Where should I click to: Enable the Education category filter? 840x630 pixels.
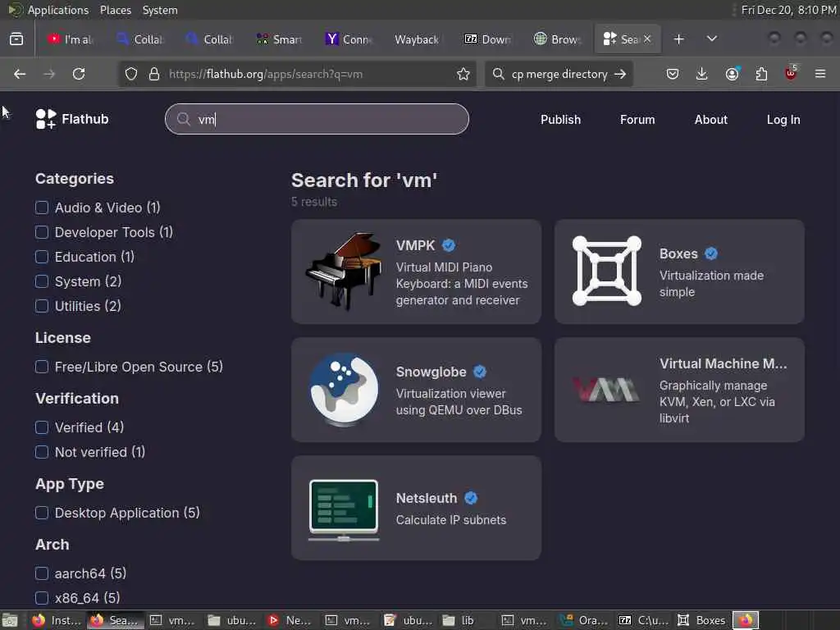42,257
